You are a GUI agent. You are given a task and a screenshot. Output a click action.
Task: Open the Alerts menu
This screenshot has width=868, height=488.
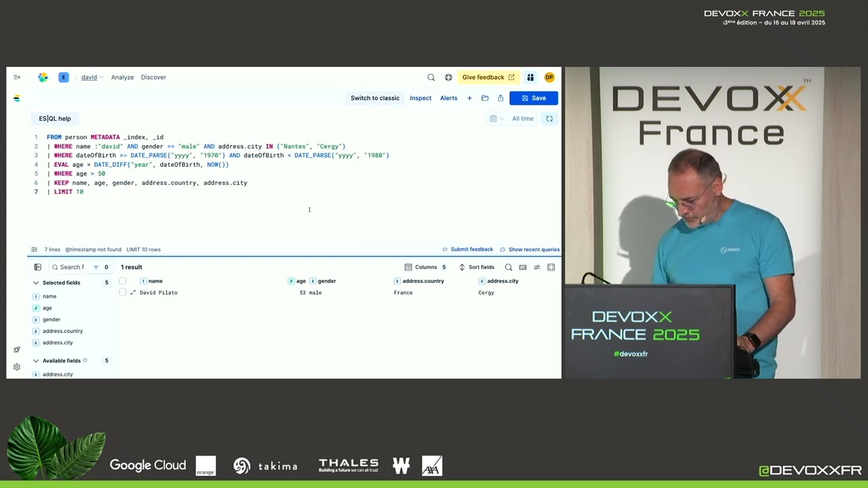tap(449, 98)
